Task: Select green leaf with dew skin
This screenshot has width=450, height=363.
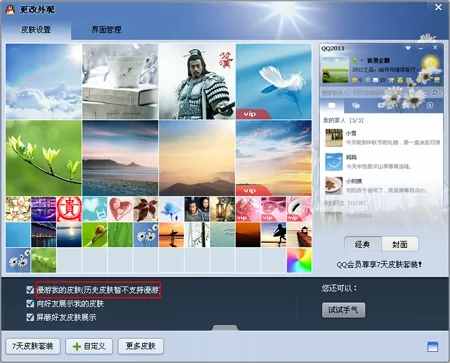Action: (120, 235)
